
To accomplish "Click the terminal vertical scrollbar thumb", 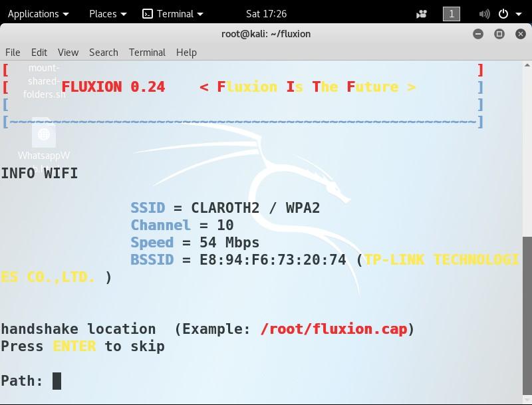I will pyautogui.click(x=527, y=315).
